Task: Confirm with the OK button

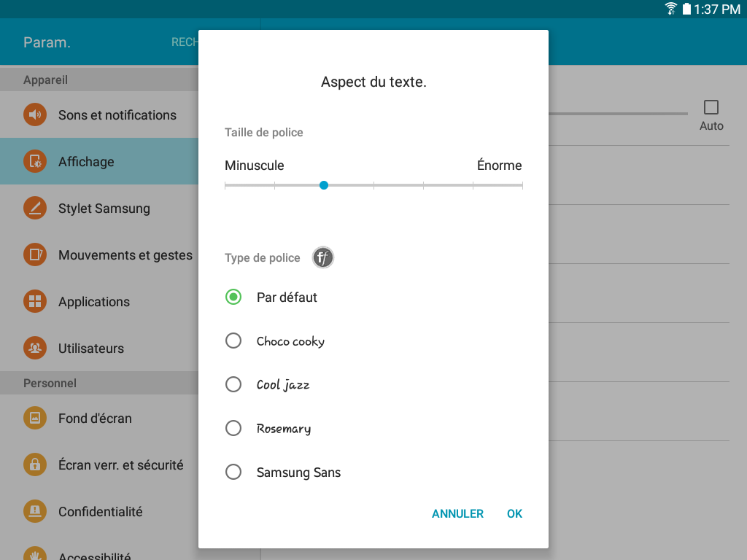Action: point(514,514)
